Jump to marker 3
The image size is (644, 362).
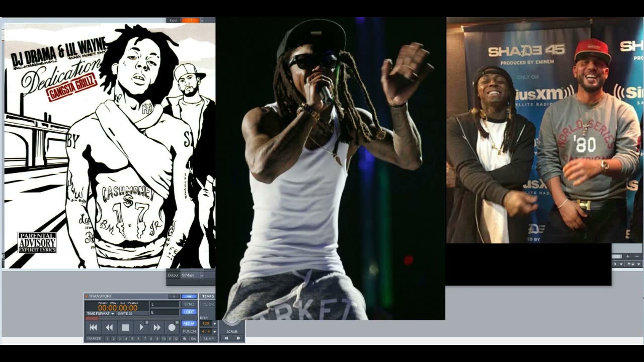pos(120,339)
